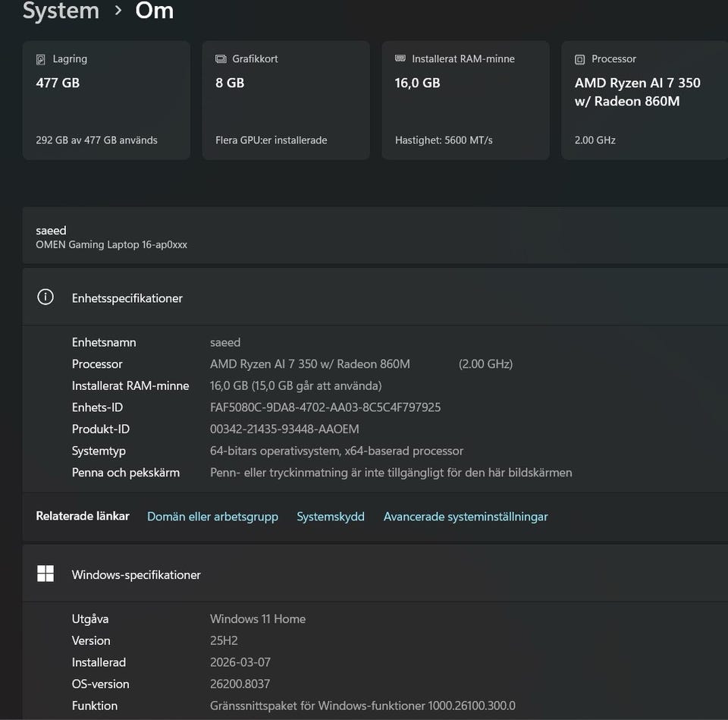
Task: Click the OS-version value 26200.8037
Action: [x=240, y=684]
